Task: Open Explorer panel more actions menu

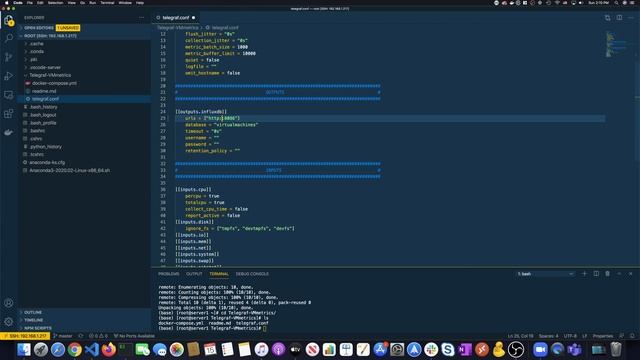Action: pyautogui.click(x=142, y=18)
